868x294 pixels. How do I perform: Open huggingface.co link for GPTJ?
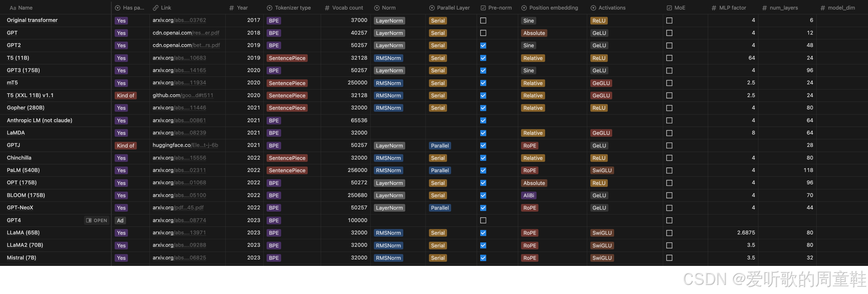click(x=185, y=145)
